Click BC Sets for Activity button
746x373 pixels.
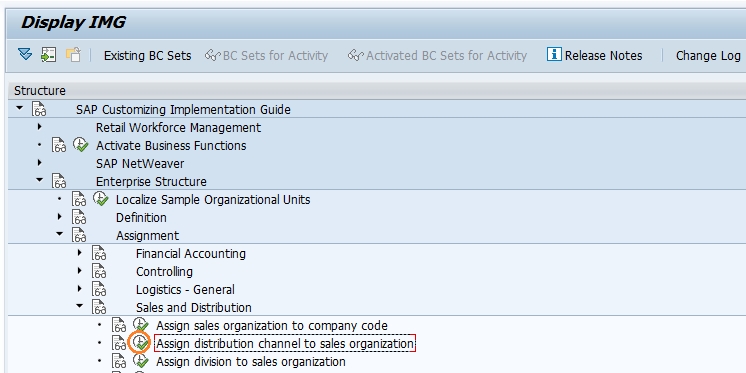(266, 56)
